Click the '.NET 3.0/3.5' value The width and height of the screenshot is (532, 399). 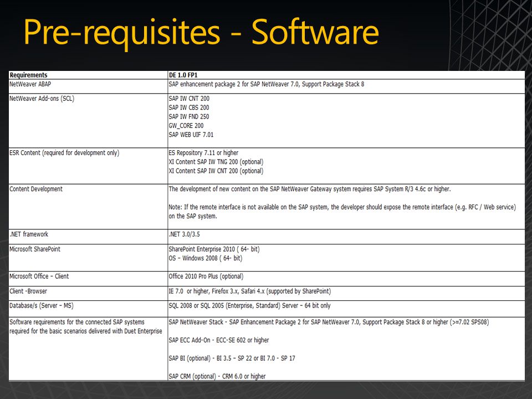(184, 234)
